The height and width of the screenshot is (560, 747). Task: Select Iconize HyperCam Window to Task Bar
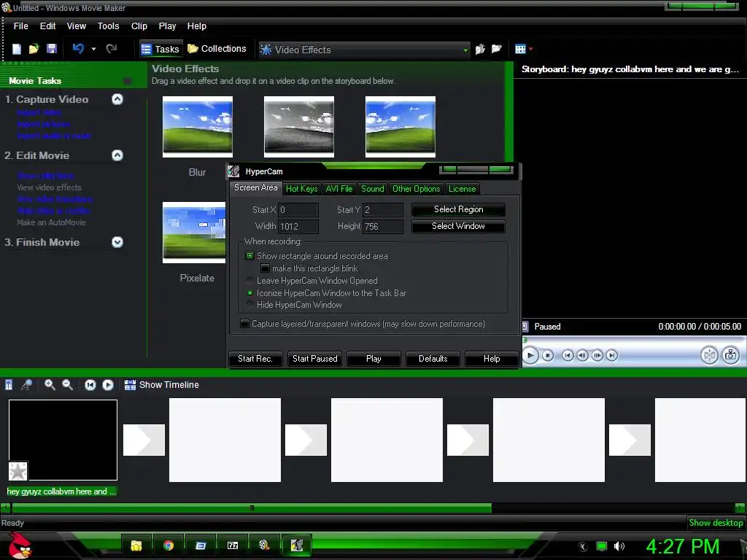pyautogui.click(x=249, y=293)
